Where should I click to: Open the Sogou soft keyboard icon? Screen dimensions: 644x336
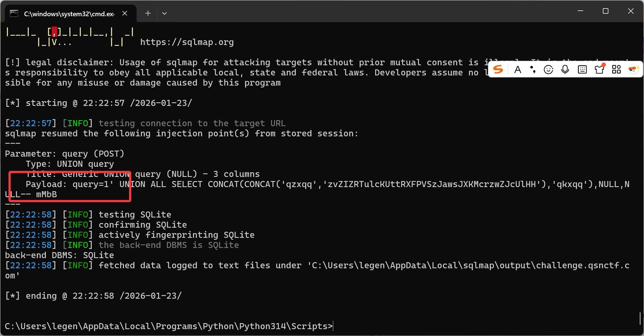[582, 70]
